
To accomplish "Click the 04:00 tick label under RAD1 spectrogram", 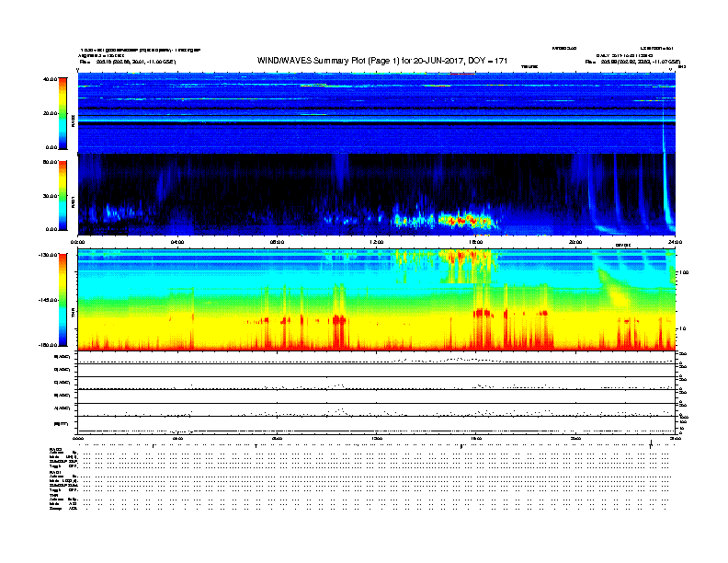I will coord(177,242).
